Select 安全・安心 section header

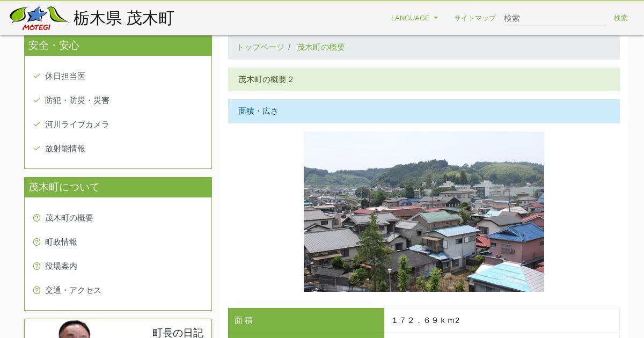coord(118,46)
